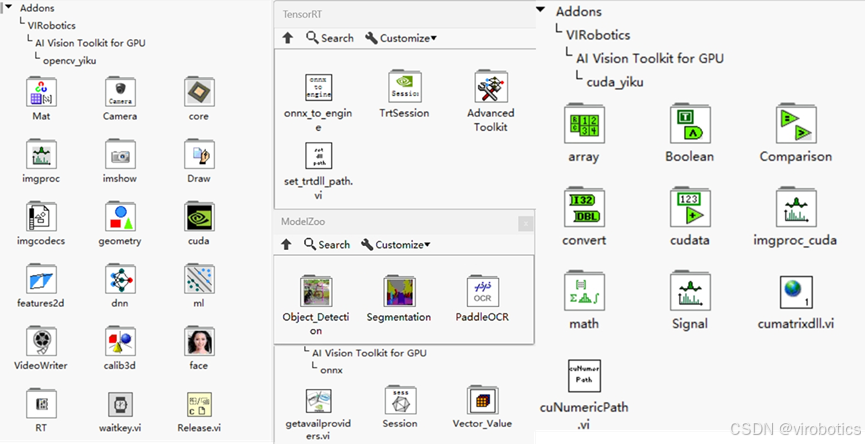Open Customize dropdown in TensorRT palette

(x=401, y=38)
